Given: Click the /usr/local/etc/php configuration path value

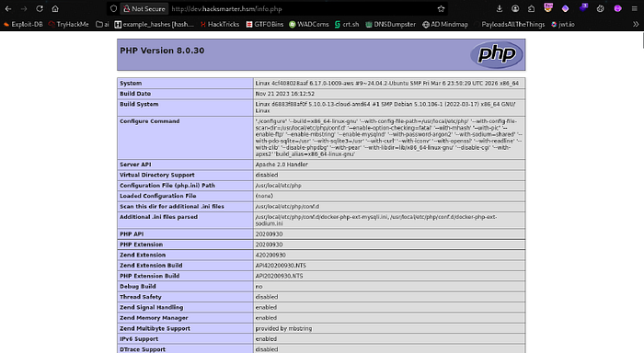Looking at the screenshot, I should click(x=278, y=186).
